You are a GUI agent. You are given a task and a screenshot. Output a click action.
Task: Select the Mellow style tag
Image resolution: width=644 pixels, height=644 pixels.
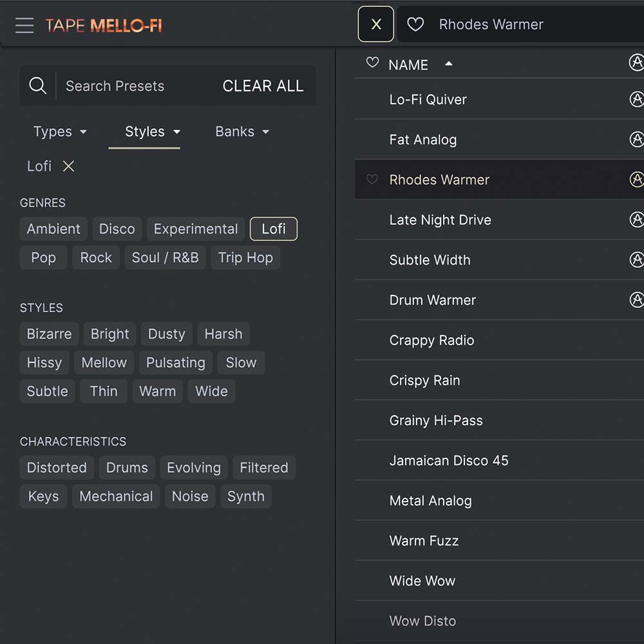tap(104, 363)
